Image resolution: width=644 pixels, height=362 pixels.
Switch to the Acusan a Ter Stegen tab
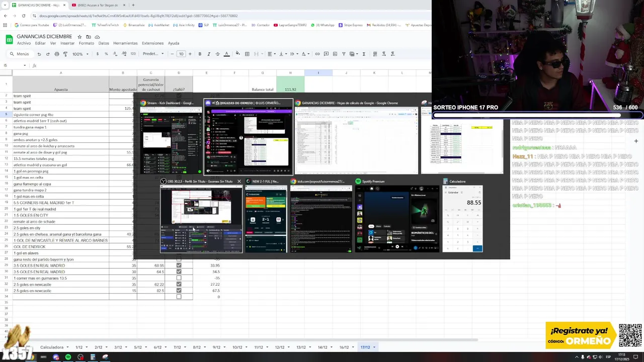(x=98, y=5)
